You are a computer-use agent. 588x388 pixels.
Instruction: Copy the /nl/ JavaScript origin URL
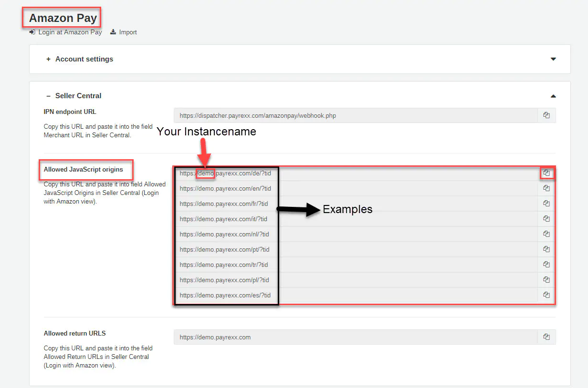(x=546, y=234)
